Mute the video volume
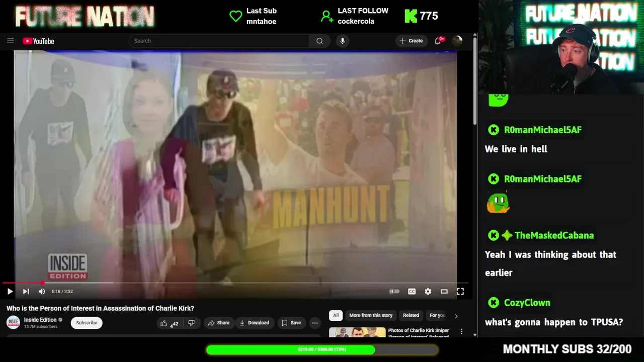The width and height of the screenshot is (644, 362). tap(42, 291)
